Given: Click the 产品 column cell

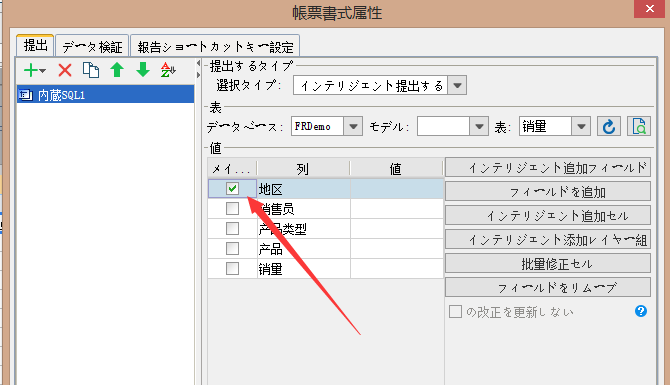Looking at the screenshot, I should point(304,249).
